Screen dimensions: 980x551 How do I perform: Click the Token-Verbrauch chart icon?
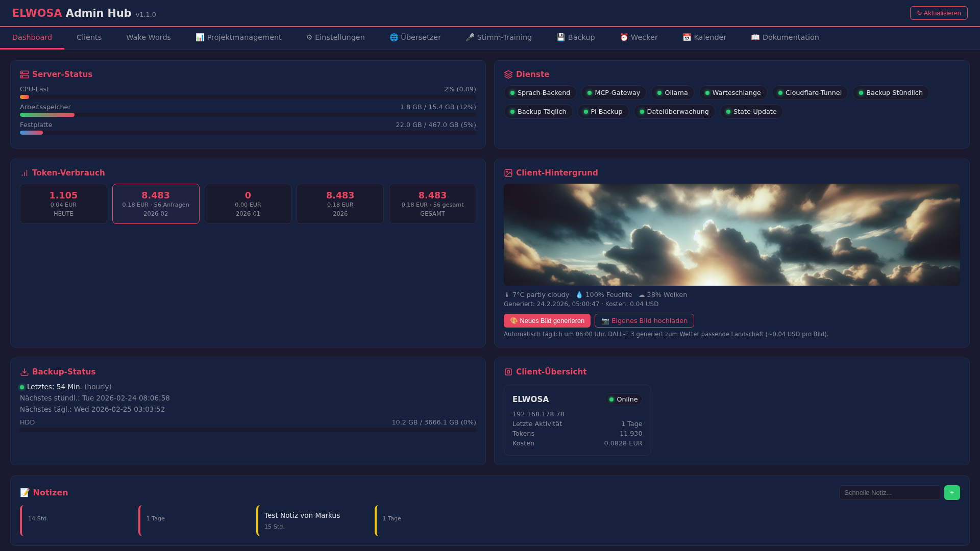click(x=24, y=173)
